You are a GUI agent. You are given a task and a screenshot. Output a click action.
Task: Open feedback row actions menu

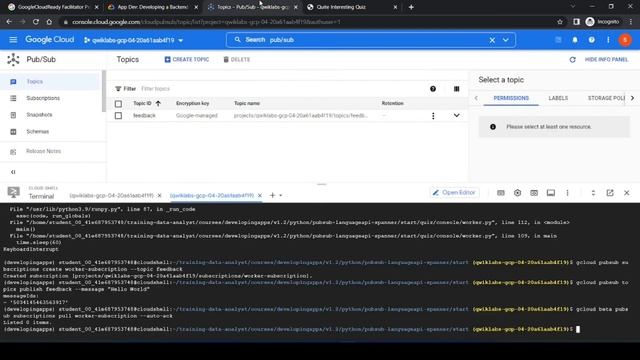pyautogui.click(x=433, y=116)
